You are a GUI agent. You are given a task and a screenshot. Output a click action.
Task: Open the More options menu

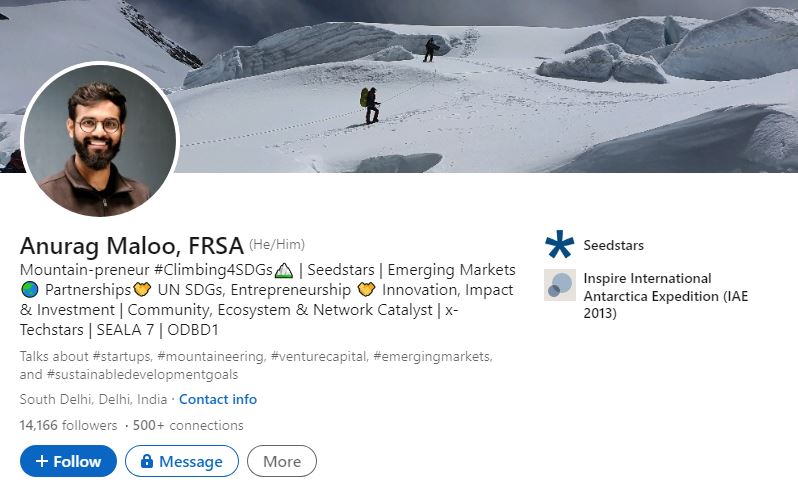pos(282,461)
